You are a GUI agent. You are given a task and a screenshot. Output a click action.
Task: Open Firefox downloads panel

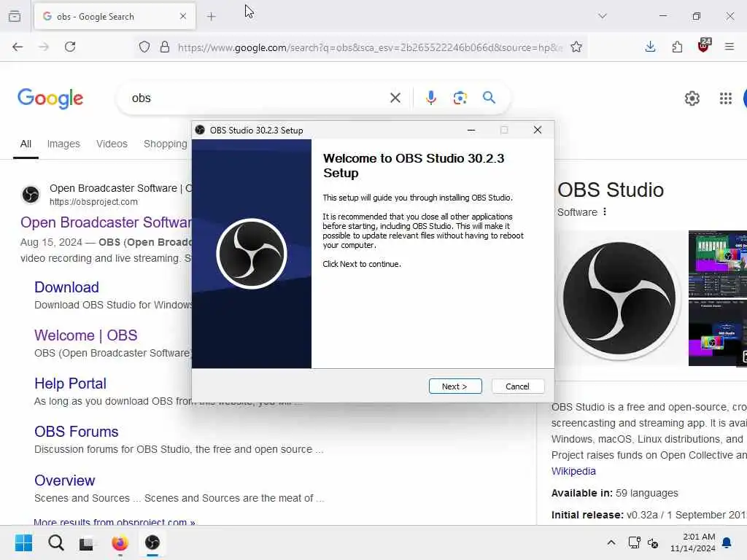650,47
